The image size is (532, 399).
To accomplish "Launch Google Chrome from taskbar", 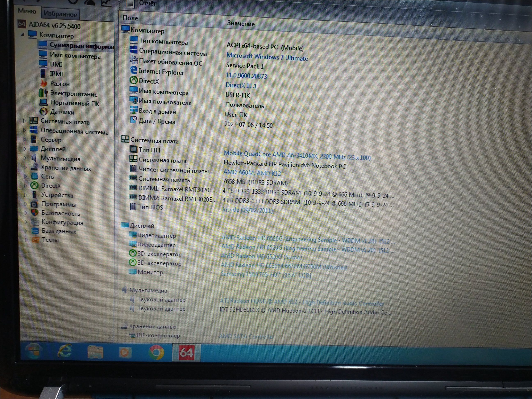I will coord(156,353).
